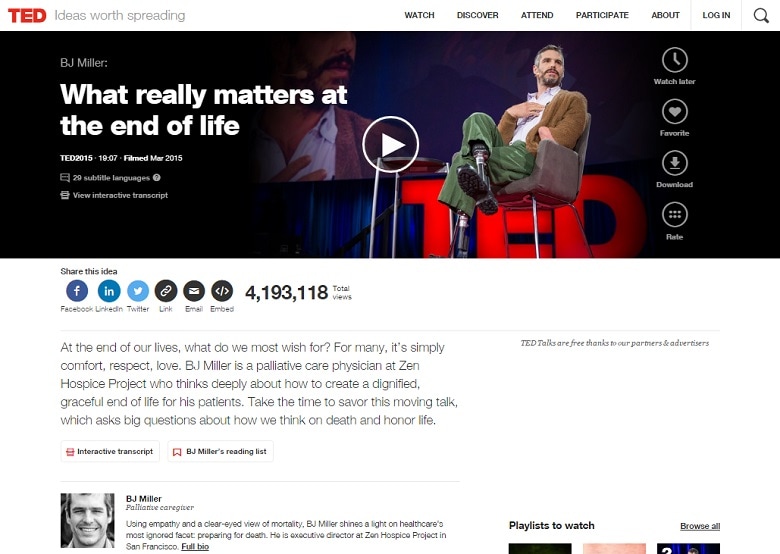
Task: Click the Watch later clock icon
Action: (675, 60)
